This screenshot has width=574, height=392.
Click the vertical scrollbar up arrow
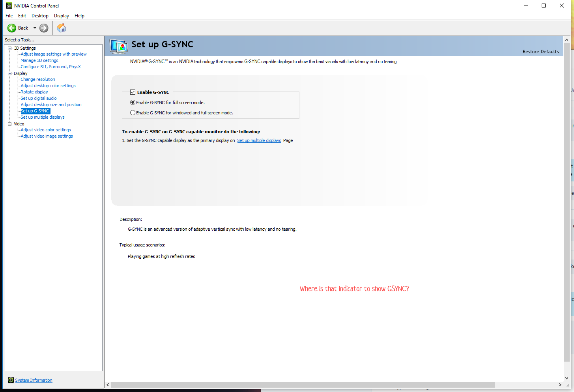(567, 40)
